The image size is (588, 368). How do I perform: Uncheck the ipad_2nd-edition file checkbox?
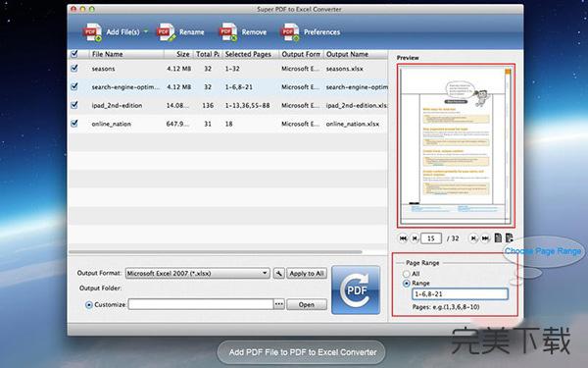pyautogui.click(x=74, y=105)
